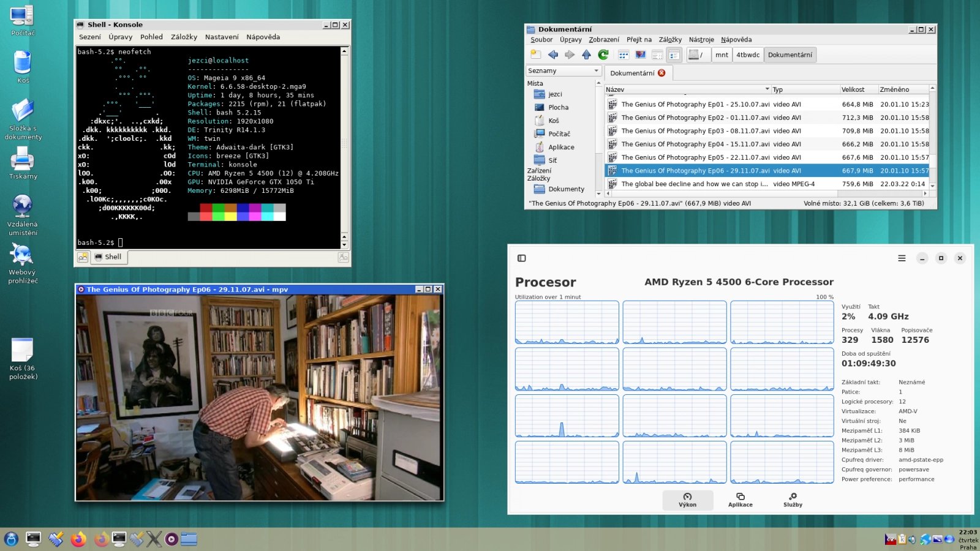This screenshot has width=980, height=551.
Task: Click the 4tbwdc path button
Action: pyautogui.click(x=747, y=55)
